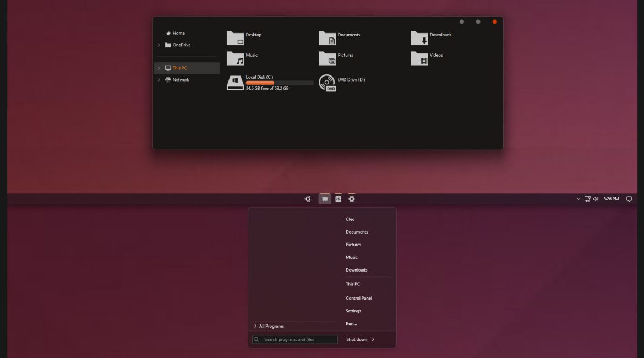This screenshot has height=358, width=644.
Task: Open File Explorer from the taskbar
Action: pyautogui.click(x=325, y=199)
